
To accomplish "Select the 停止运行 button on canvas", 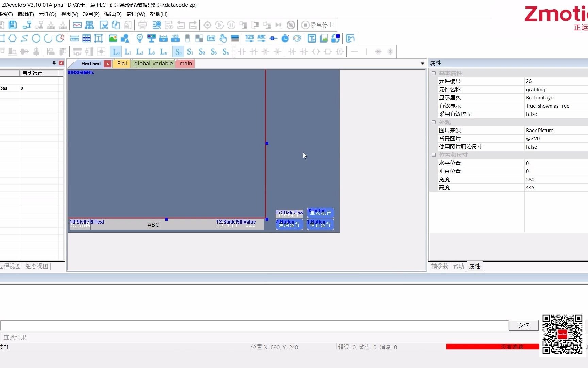I will click(321, 224).
